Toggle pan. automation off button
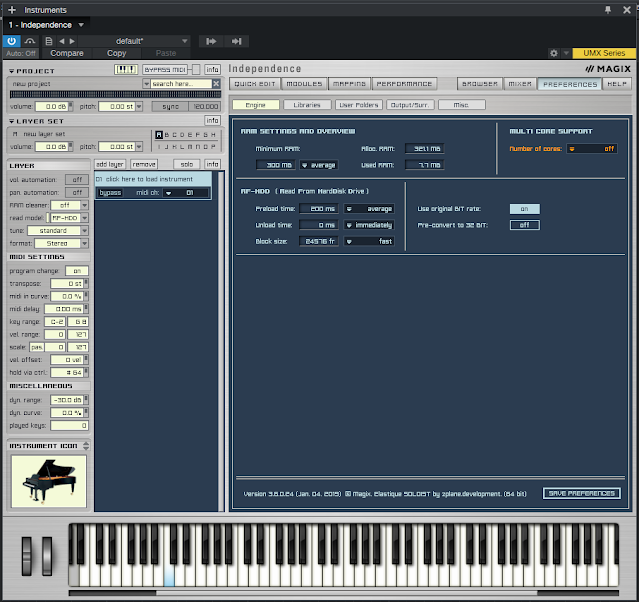The height and width of the screenshot is (602, 639). (77, 192)
